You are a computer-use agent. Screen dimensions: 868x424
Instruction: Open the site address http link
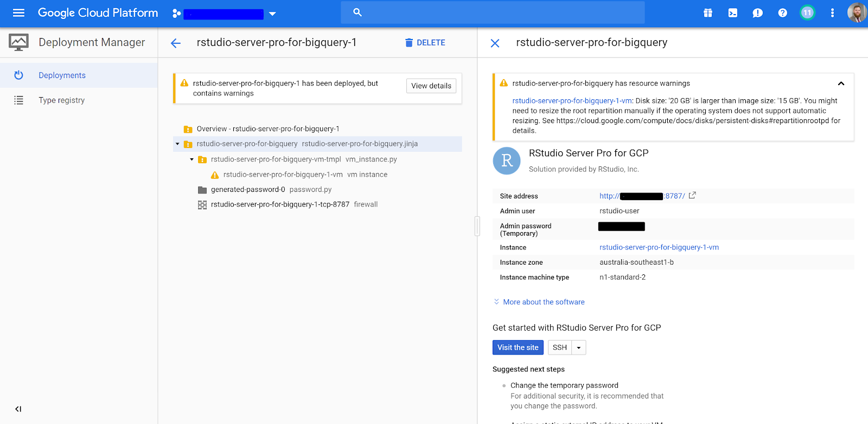click(x=642, y=196)
